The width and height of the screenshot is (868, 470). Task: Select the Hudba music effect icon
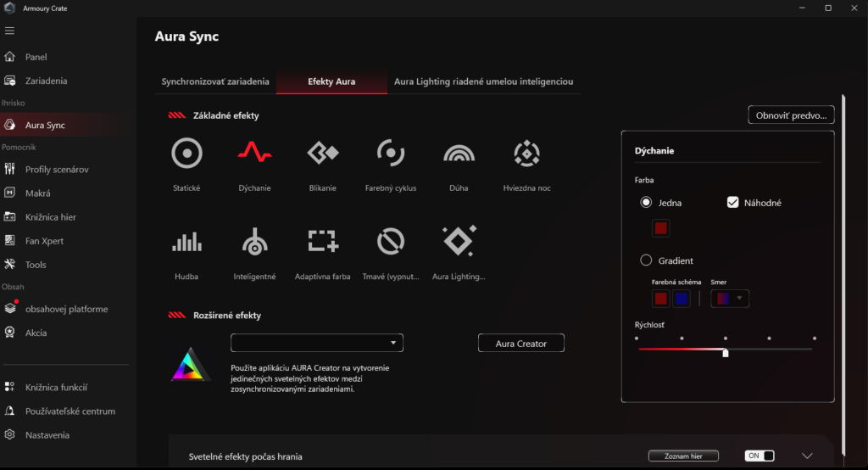pos(186,242)
